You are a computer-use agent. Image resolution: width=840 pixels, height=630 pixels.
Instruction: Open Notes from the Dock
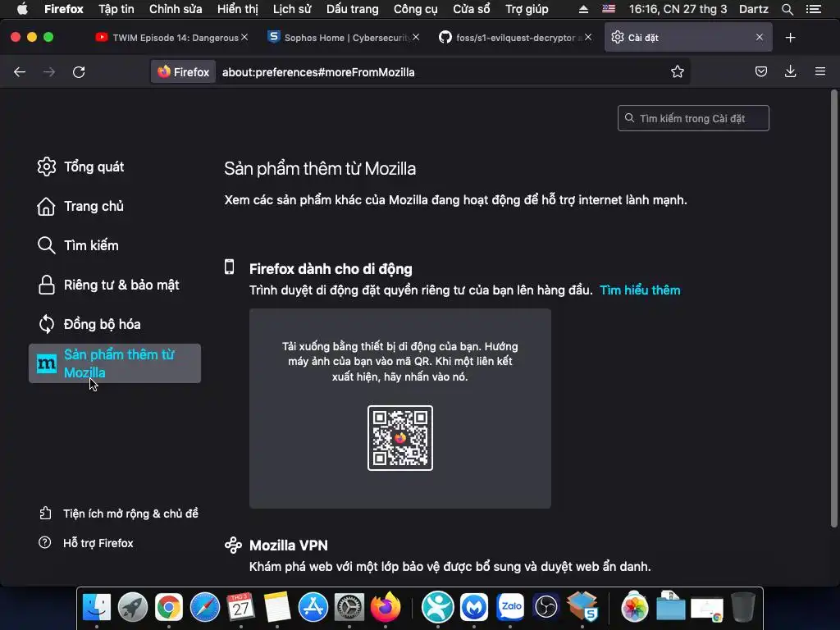[277, 608]
